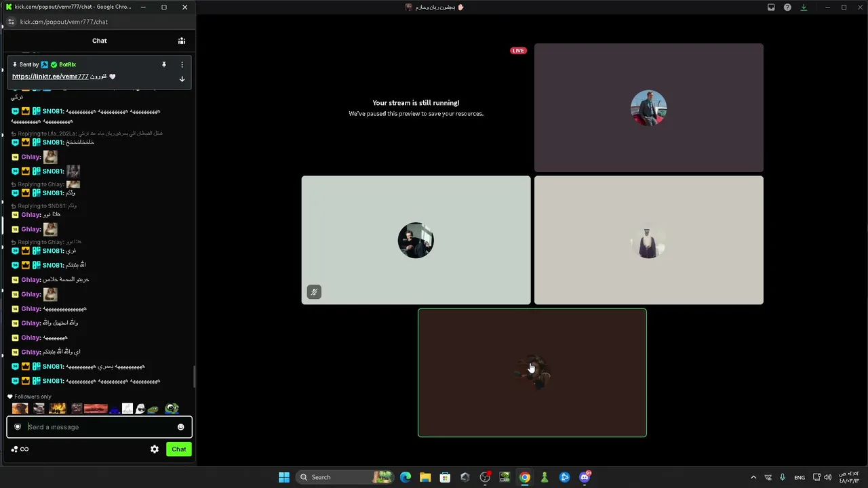Open the green chess pawn app
Image resolution: width=868 pixels, height=488 pixels.
click(545, 477)
